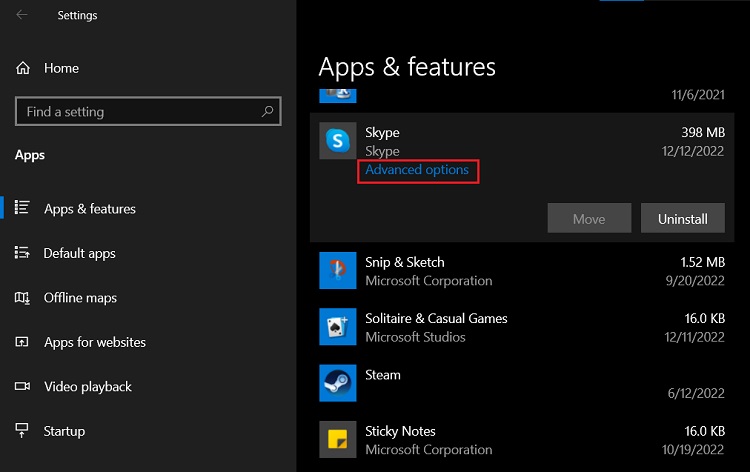Screen dimensions: 750x472
Task: Open Default apps section
Action: (79, 253)
